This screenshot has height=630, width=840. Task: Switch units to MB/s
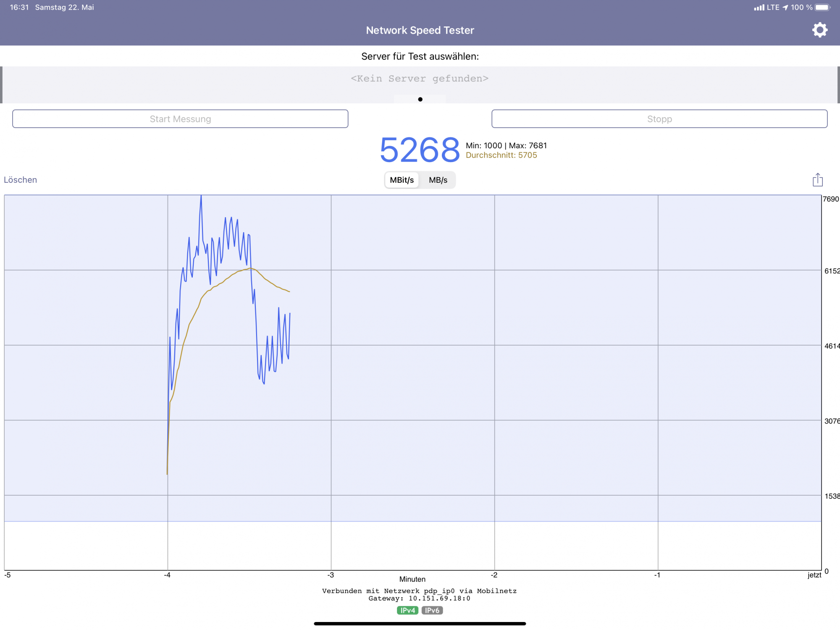click(438, 180)
